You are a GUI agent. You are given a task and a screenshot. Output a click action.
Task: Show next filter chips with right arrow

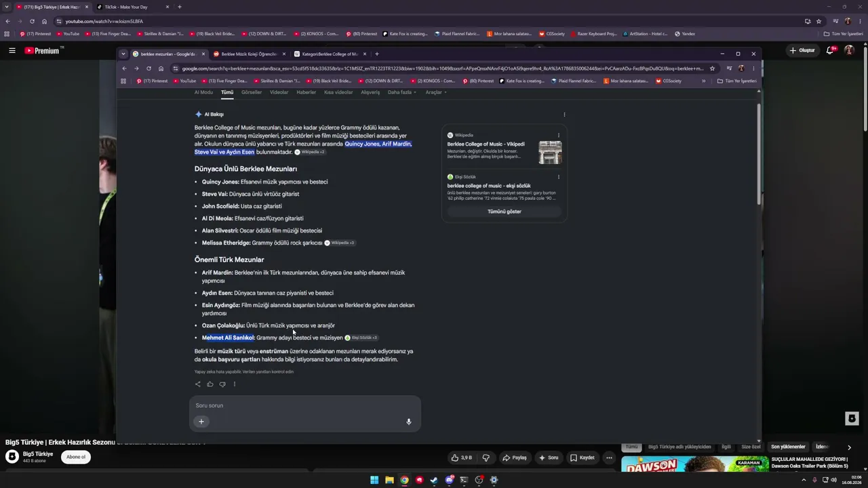point(849,447)
